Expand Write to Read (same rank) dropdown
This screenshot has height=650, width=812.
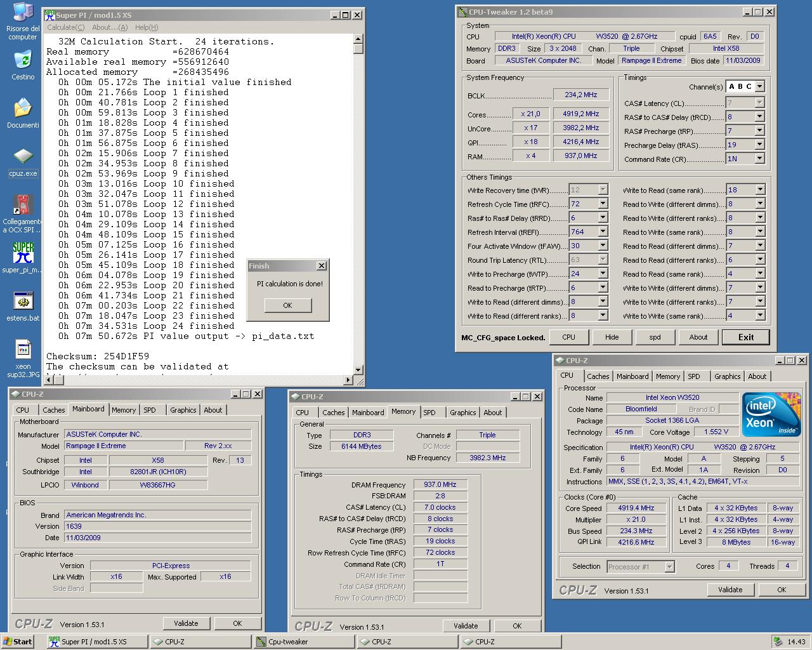tap(760, 190)
